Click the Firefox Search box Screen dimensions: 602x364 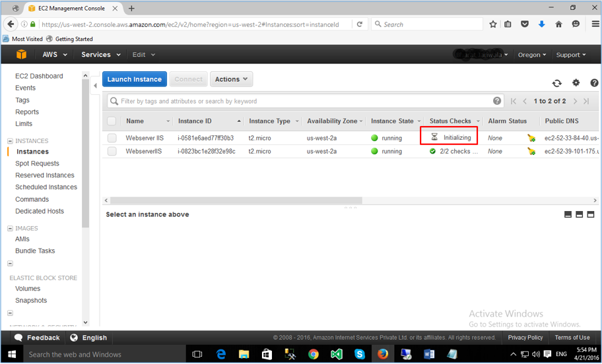point(427,24)
